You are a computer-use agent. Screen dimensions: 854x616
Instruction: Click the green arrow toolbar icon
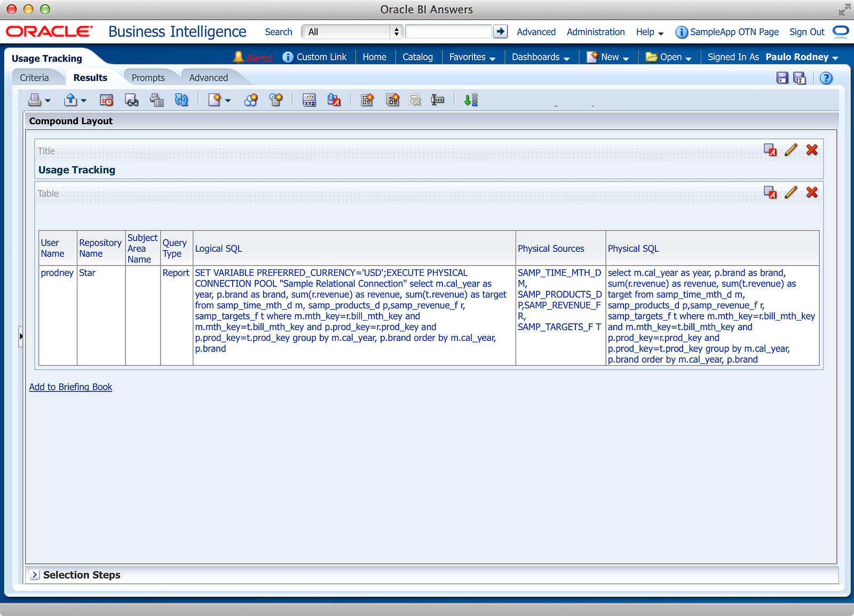[x=471, y=100]
